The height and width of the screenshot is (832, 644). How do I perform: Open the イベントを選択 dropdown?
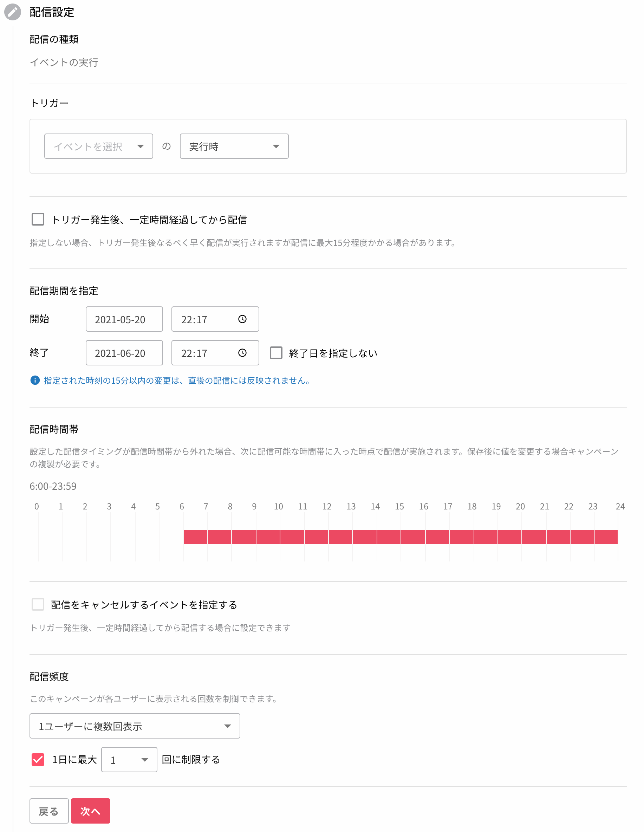click(99, 146)
